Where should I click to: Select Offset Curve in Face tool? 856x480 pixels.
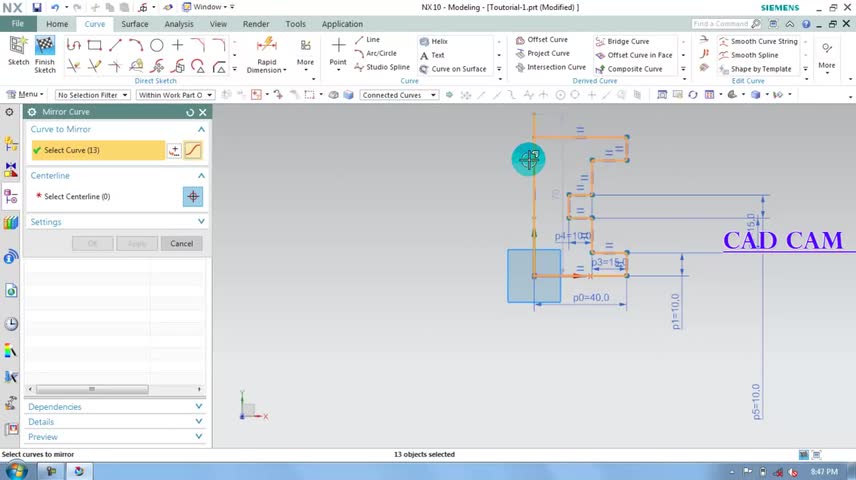click(x=634, y=55)
